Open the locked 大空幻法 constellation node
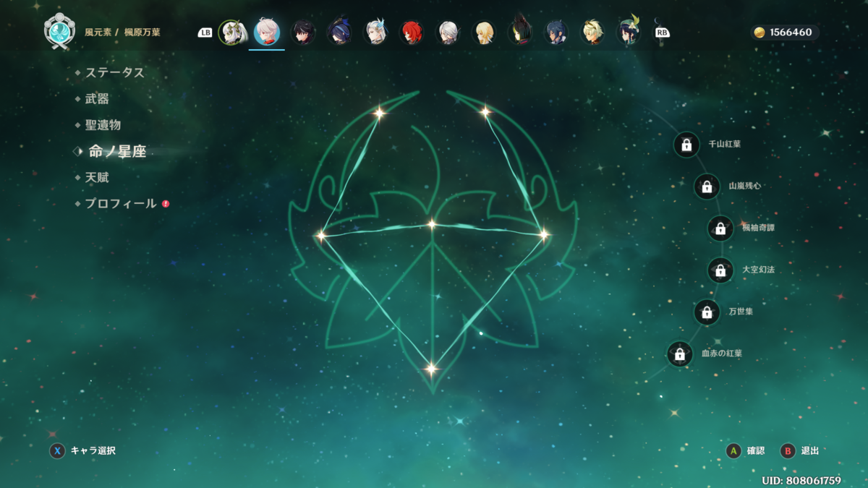868x488 pixels. 720,270
